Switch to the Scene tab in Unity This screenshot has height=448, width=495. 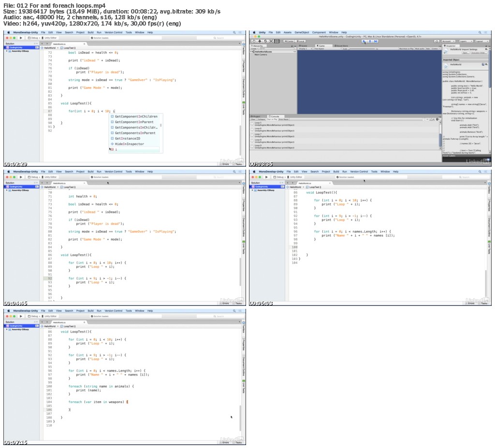point(304,46)
